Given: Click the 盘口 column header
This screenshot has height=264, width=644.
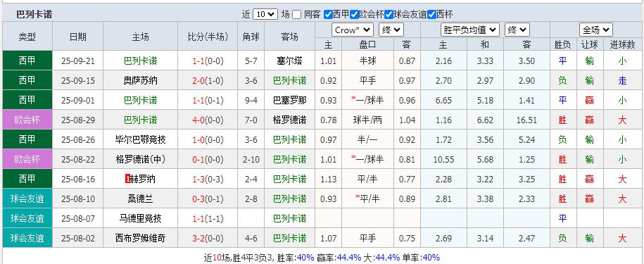Looking at the screenshot, I should coord(367,44).
